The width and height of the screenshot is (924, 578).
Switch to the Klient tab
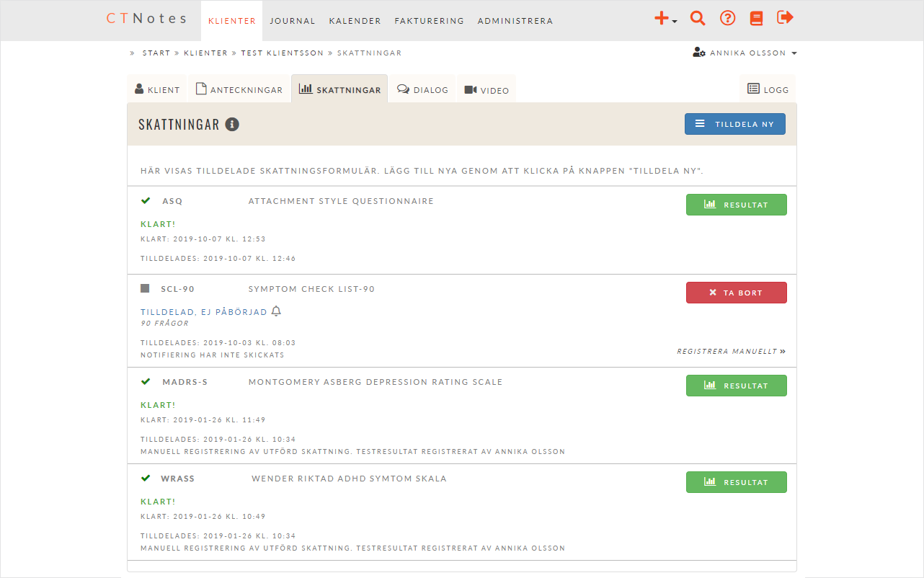tap(157, 89)
